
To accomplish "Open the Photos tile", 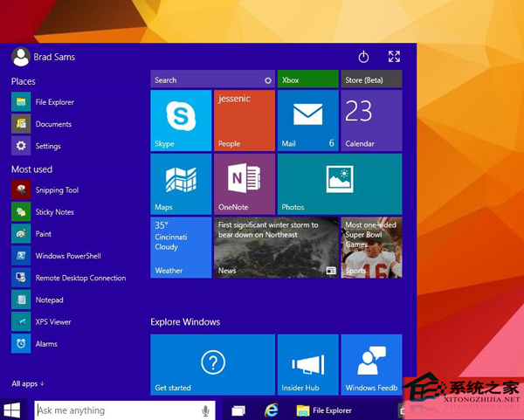I will click(339, 183).
